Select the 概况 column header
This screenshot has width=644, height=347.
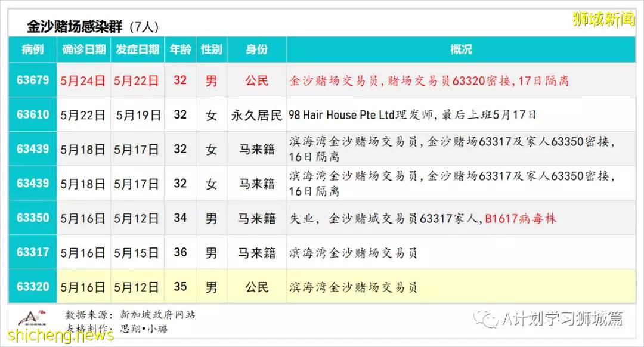pos(461,49)
